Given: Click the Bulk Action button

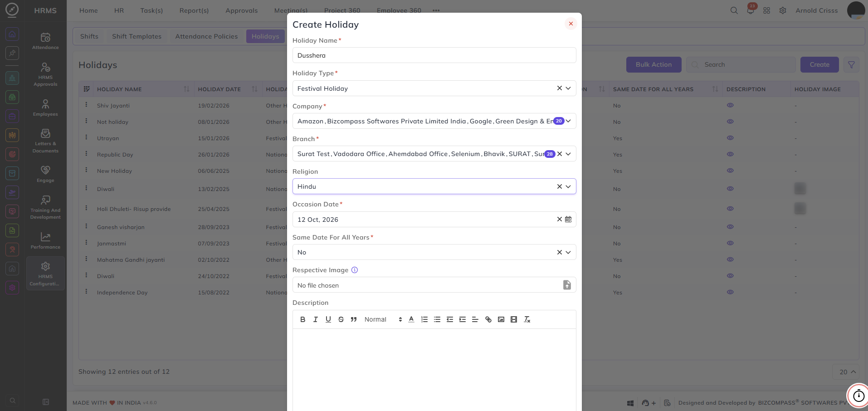Looking at the screenshot, I should tap(653, 64).
